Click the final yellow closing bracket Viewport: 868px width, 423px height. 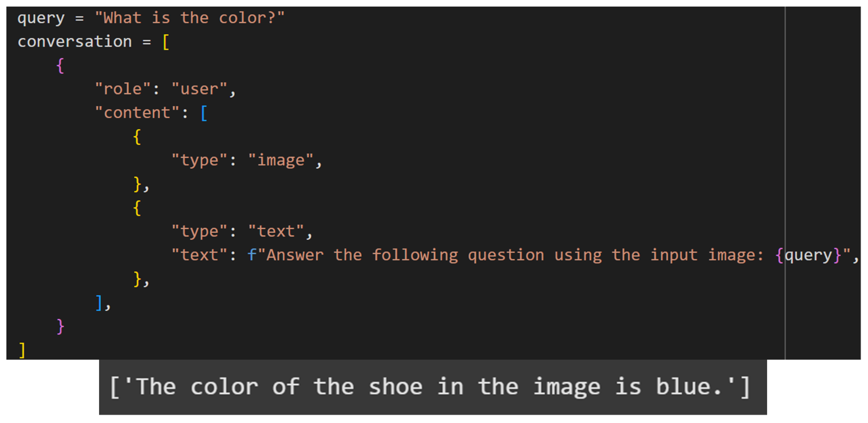point(22,350)
